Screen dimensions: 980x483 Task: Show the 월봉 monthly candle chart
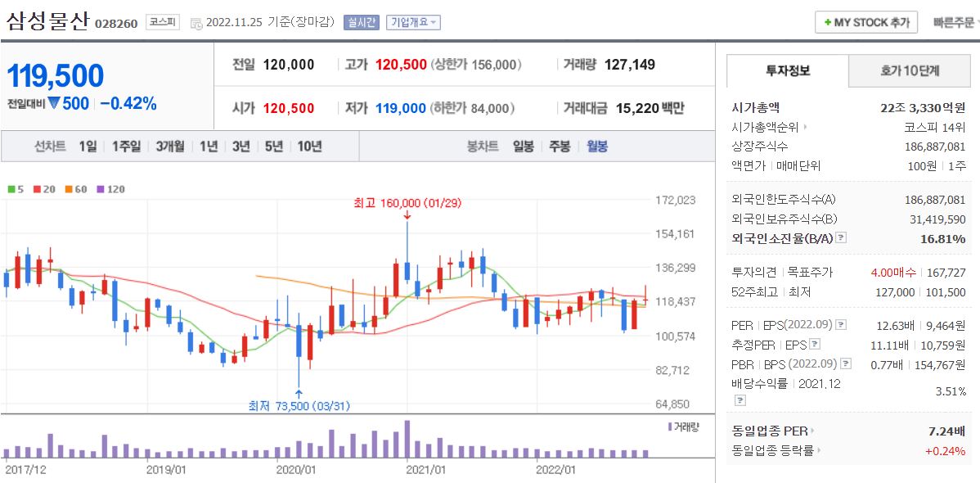(597, 147)
